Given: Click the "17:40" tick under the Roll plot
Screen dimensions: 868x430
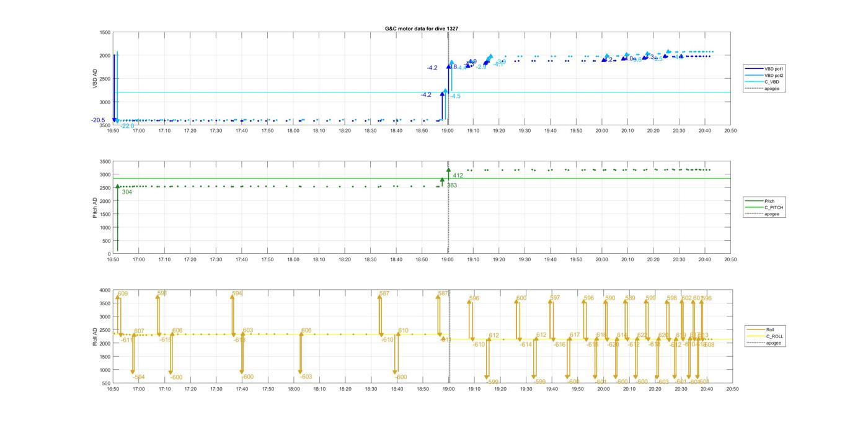Looking at the screenshot, I should point(242,389).
